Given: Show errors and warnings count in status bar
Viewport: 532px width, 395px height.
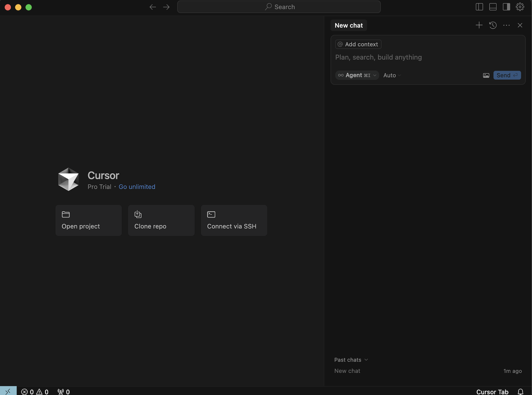Looking at the screenshot, I should click(35, 392).
